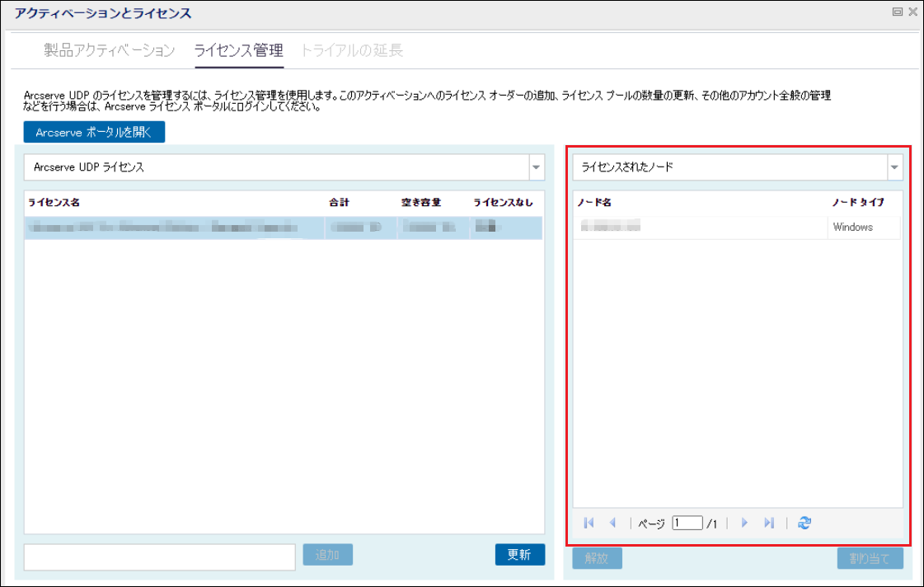Open the トライアルの延長 tab
Screen dimensions: 924x587
(x=352, y=51)
